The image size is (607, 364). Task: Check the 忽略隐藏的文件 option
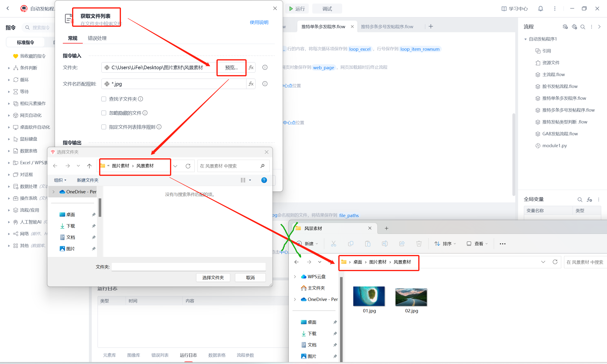[104, 113]
